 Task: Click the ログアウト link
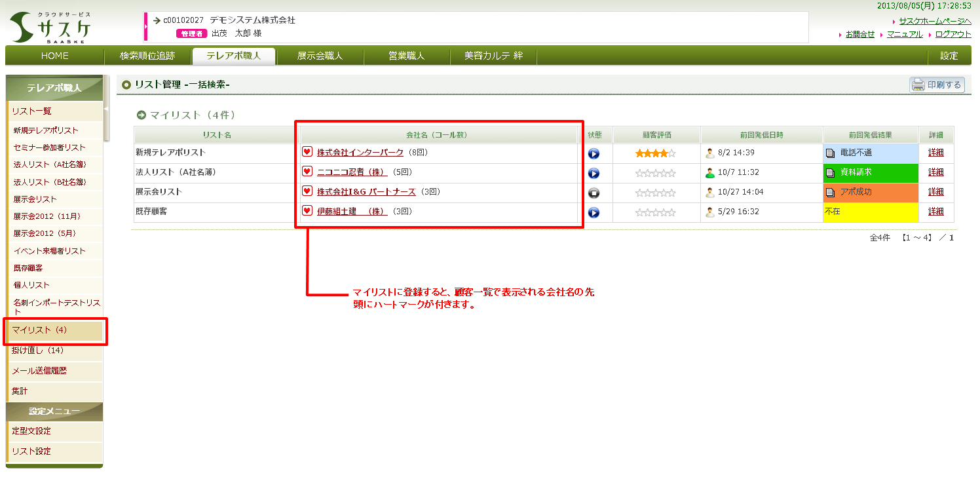(953, 34)
